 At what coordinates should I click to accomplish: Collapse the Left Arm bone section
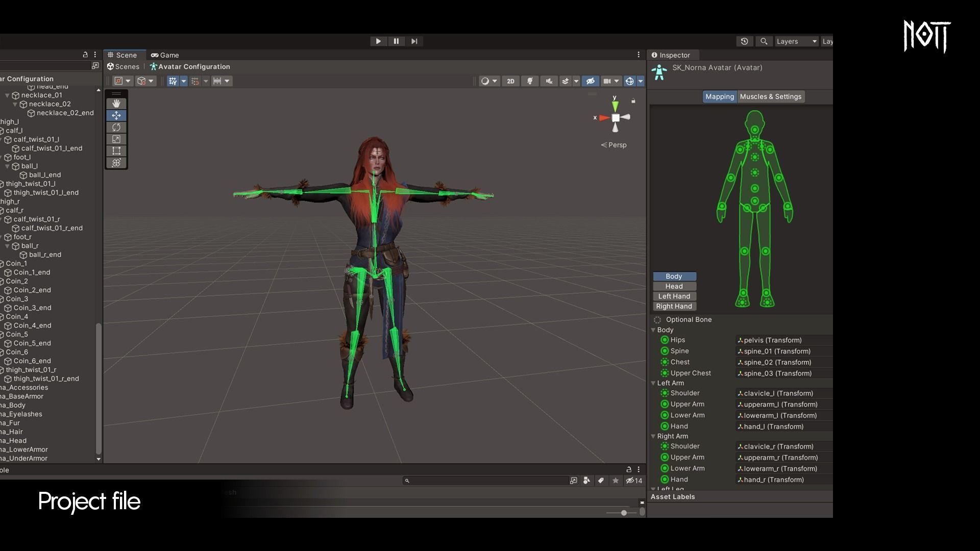click(x=653, y=383)
